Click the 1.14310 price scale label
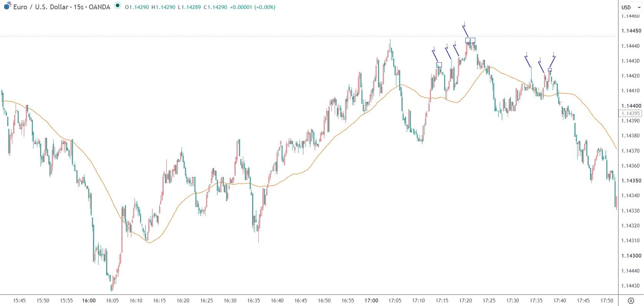The width and height of the screenshot is (644, 306). [631, 241]
